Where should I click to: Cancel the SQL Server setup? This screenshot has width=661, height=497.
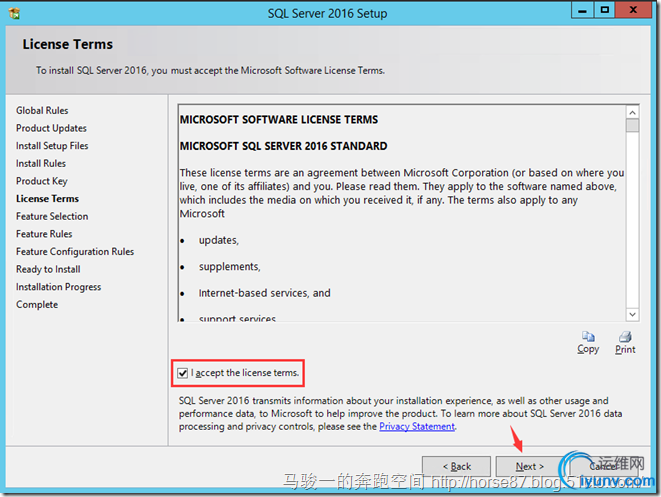point(603,466)
